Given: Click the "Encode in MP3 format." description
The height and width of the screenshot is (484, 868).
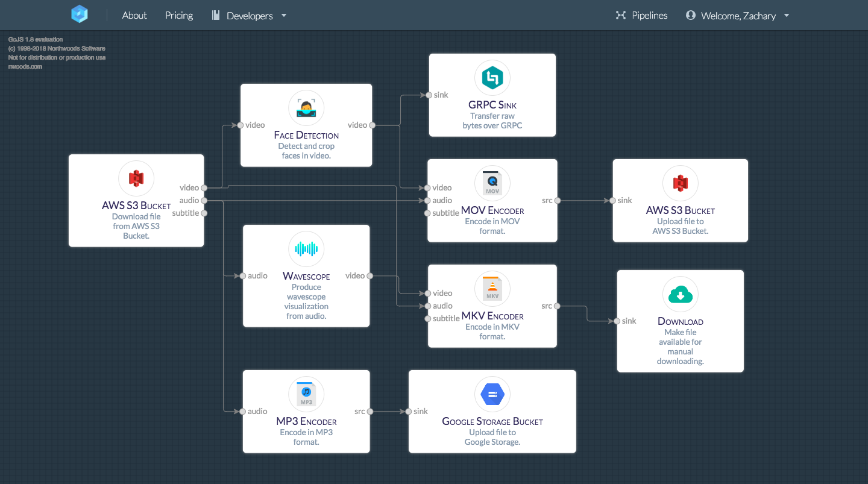Looking at the screenshot, I should coord(306,437).
